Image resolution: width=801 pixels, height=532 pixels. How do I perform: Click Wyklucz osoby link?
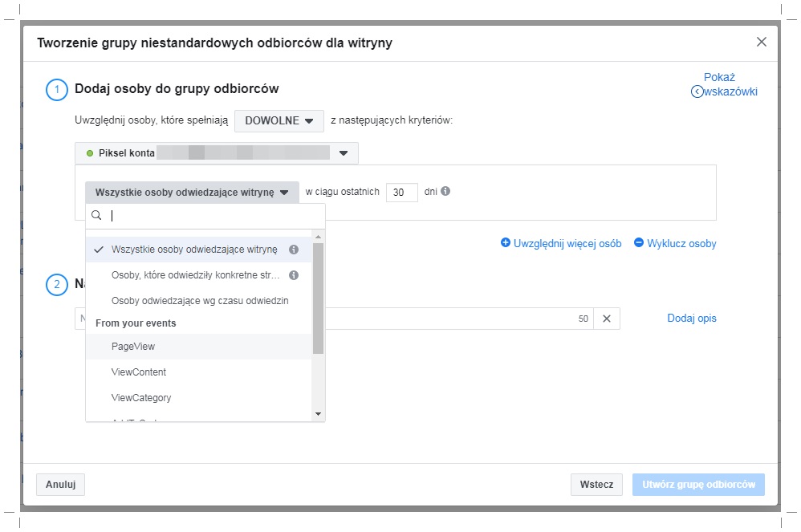tap(681, 244)
